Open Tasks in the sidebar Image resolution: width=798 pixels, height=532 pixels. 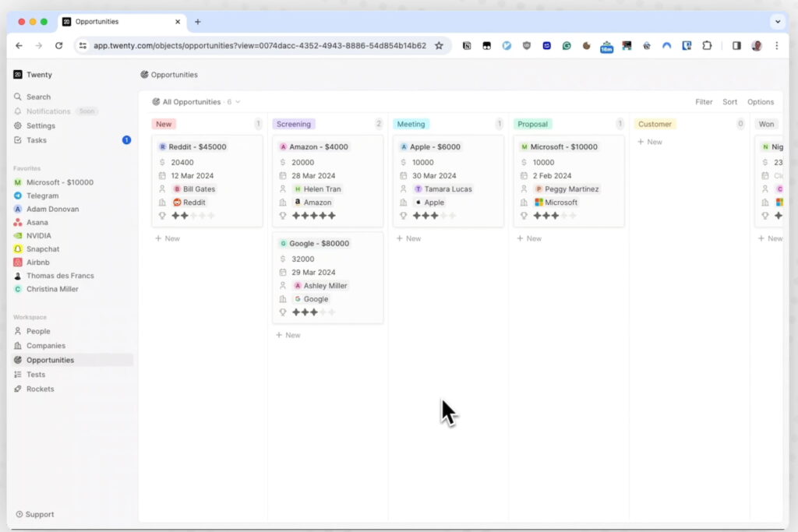coord(30,140)
